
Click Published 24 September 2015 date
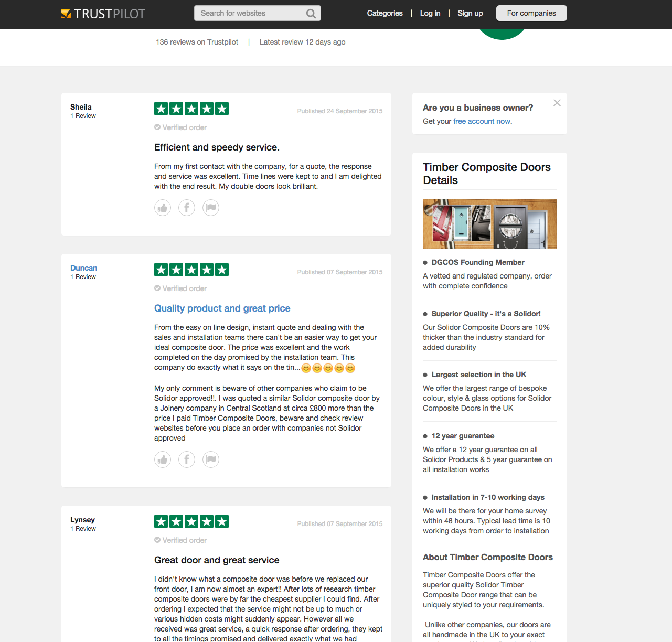pyautogui.click(x=340, y=111)
